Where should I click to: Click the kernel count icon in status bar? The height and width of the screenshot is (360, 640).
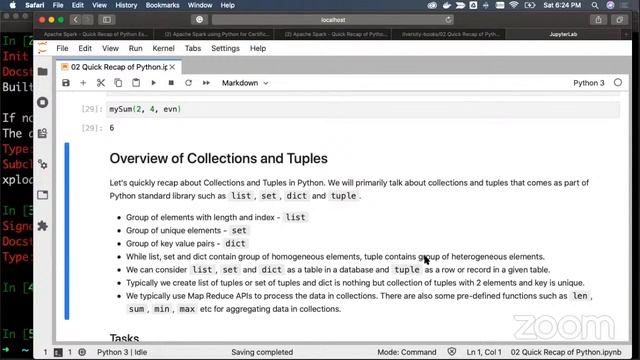[82, 352]
